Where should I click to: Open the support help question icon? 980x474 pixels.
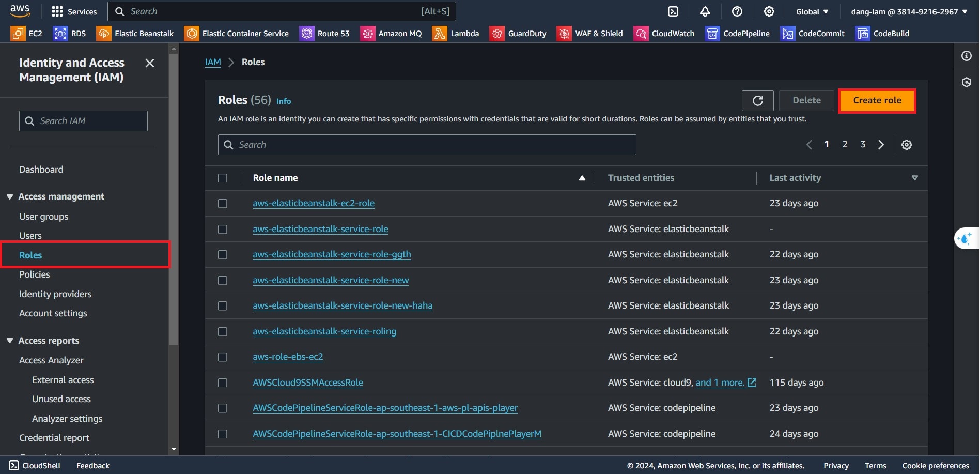click(x=737, y=11)
